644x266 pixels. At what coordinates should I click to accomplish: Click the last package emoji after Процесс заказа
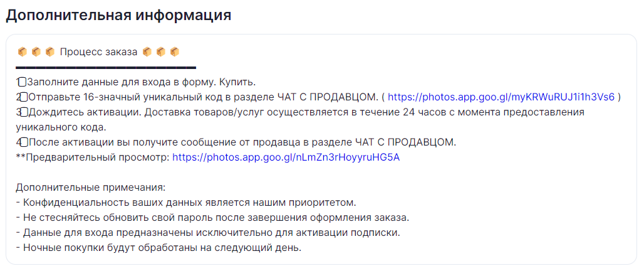[175, 52]
